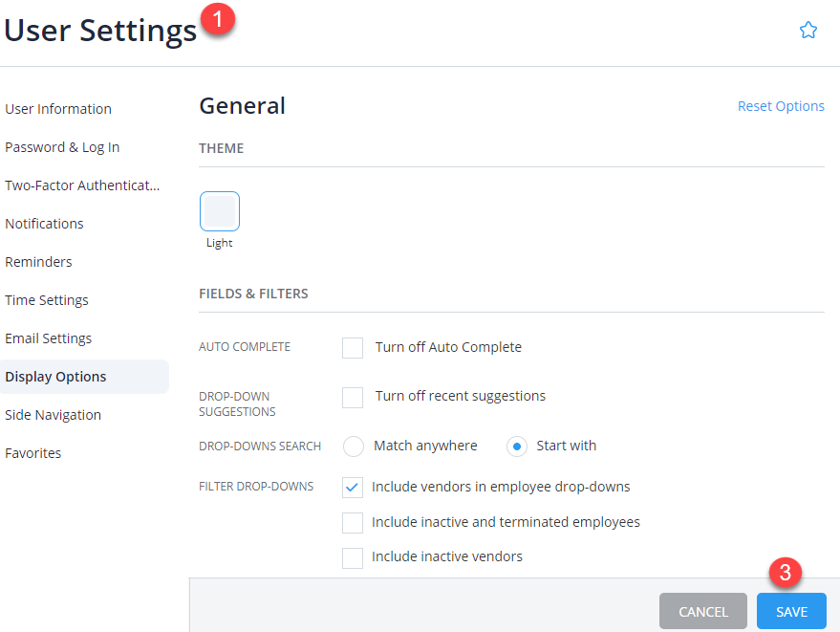Enable Turn off Auto Complete
The image size is (840, 632).
[x=352, y=347]
